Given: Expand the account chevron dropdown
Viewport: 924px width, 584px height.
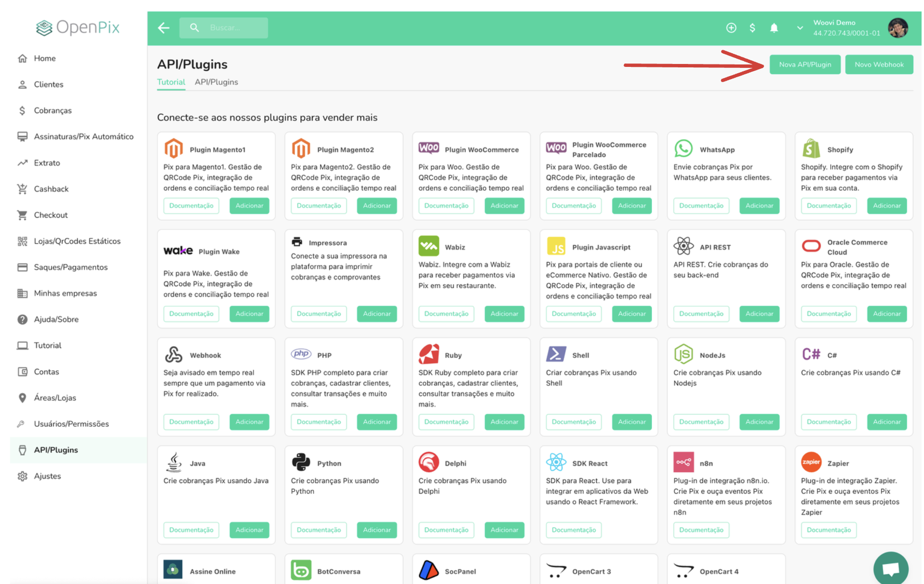Looking at the screenshot, I should point(800,28).
